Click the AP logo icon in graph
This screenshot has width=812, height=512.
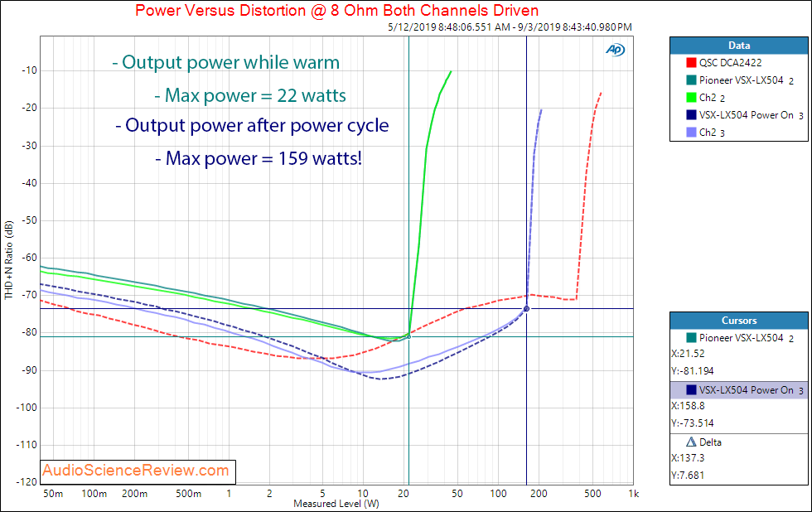[x=615, y=50]
